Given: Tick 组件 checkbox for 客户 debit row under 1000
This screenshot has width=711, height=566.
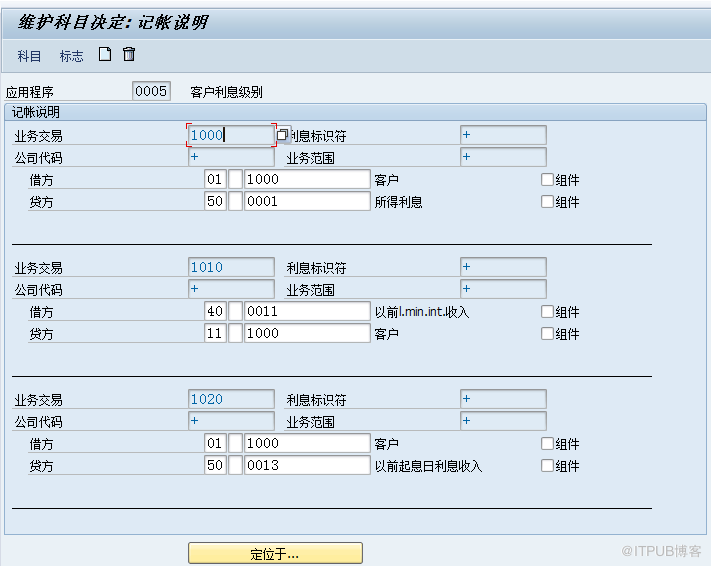Looking at the screenshot, I should [x=547, y=180].
